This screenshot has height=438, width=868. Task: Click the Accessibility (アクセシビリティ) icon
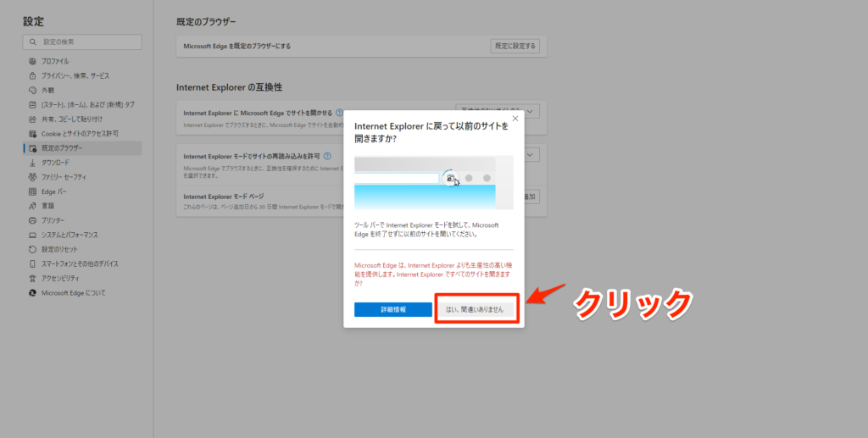(x=32, y=278)
